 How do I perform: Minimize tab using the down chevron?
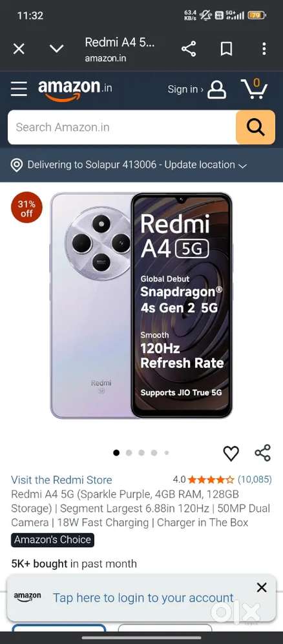tap(56, 49)
